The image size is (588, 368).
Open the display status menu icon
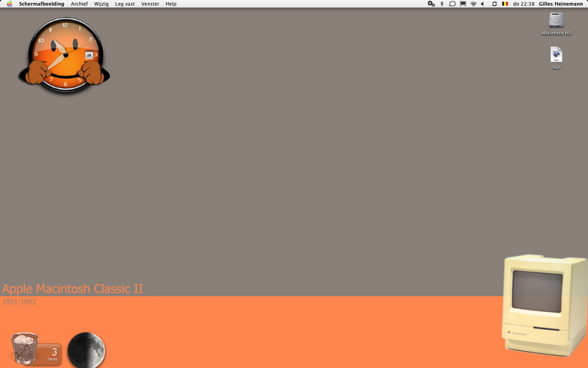pyautogui.click(x=463, y=4)
